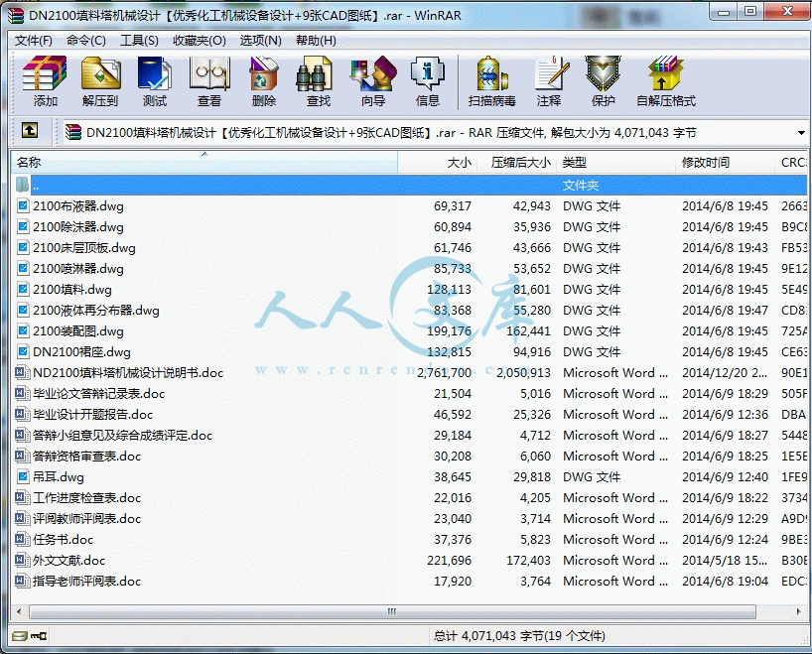Viewport: 812px width, 654px height.
Task: Click size value 199,176
Action: pos(449,330)
